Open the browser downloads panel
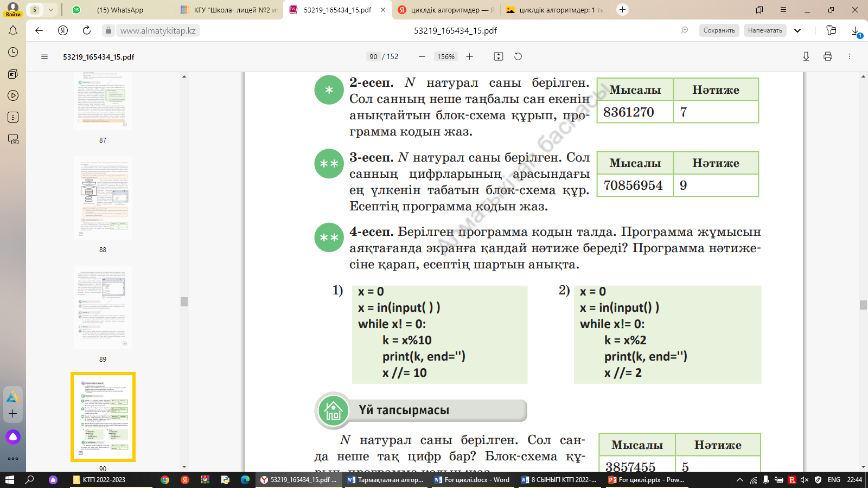 click(856, 31)
